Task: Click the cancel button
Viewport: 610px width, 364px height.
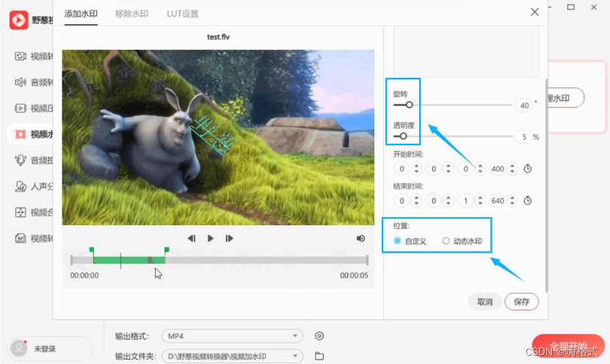Action: [484, 302]
